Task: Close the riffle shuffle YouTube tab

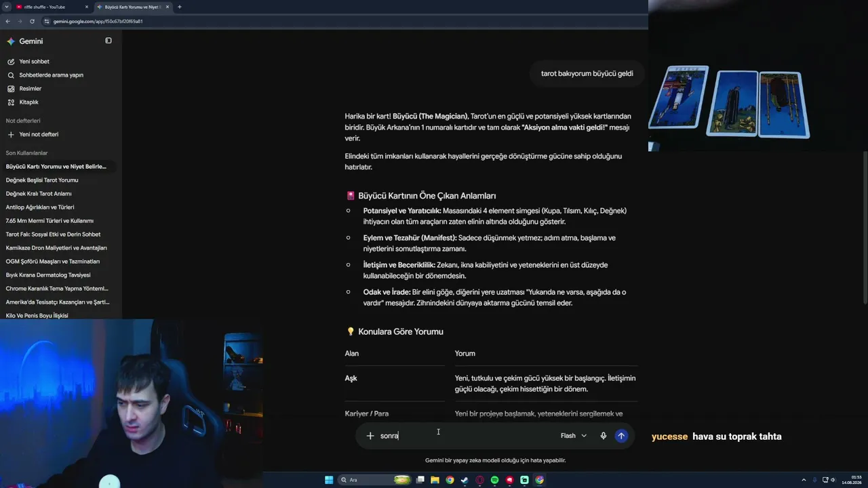Action: tap(87, 7)
